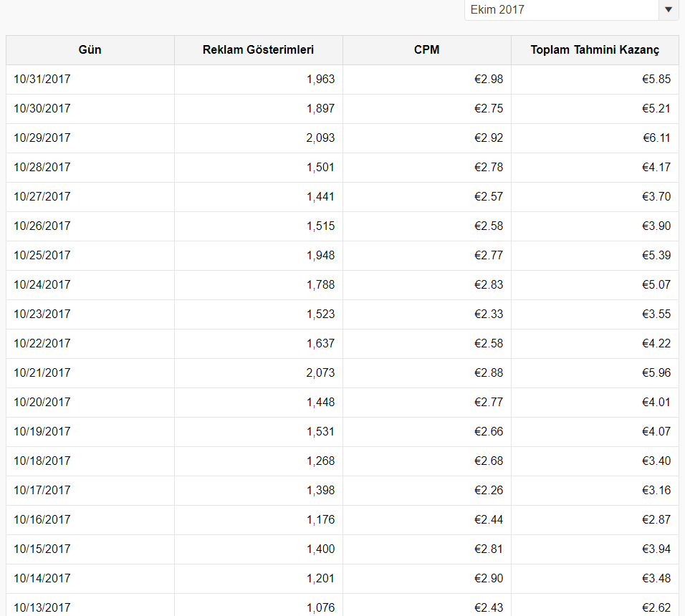Click the CPM value €2.83

pos(489,284)
